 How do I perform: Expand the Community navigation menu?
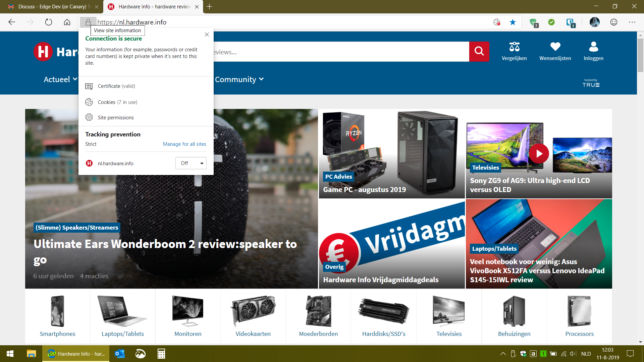click(x=239, y=79)
